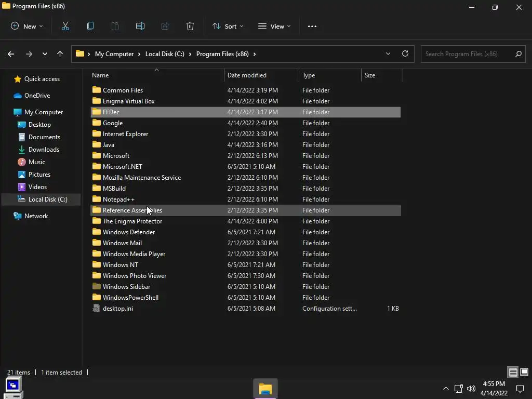
Task: Click the taskbar computer icon at bottom left
Action: tap(14, 388)
